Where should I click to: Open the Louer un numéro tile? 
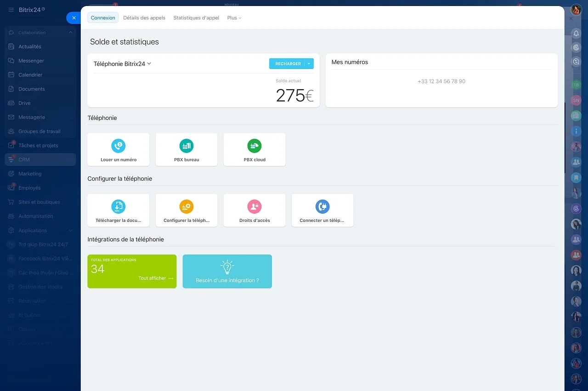(119, 149)
